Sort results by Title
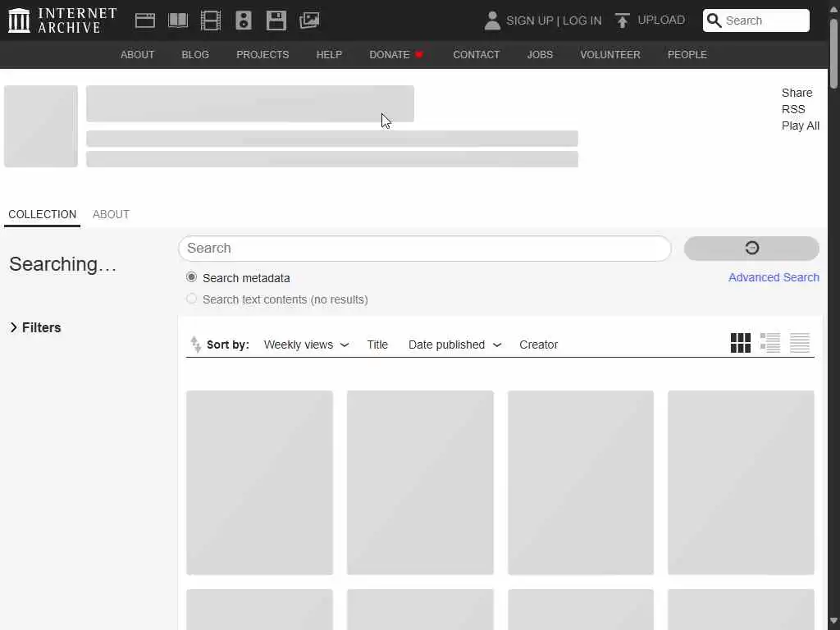Screen dimensions: 840x630 [377, 345]
